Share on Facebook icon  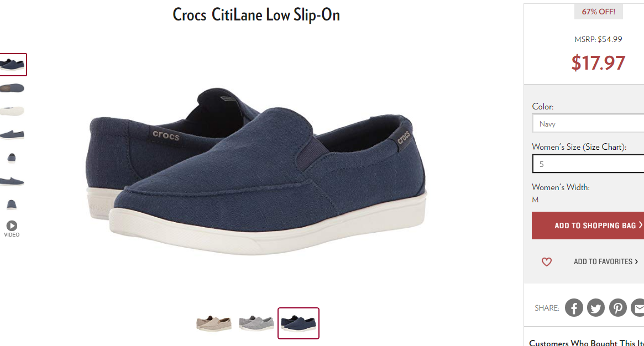pyautogui.click(x=574, y=307)
